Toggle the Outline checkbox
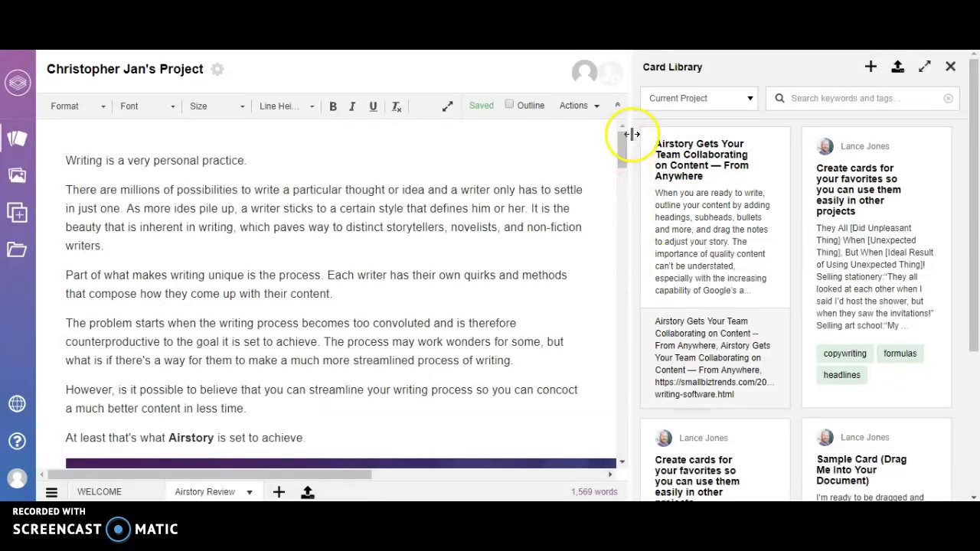This screenshot has height=551, width=980. pos(509,104)
